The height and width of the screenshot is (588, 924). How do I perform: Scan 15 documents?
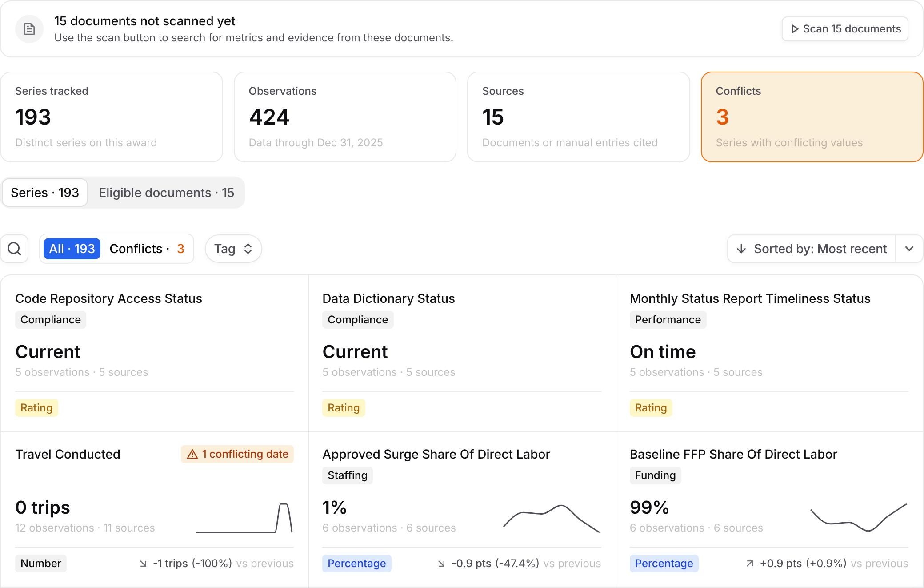click(845, 29)
